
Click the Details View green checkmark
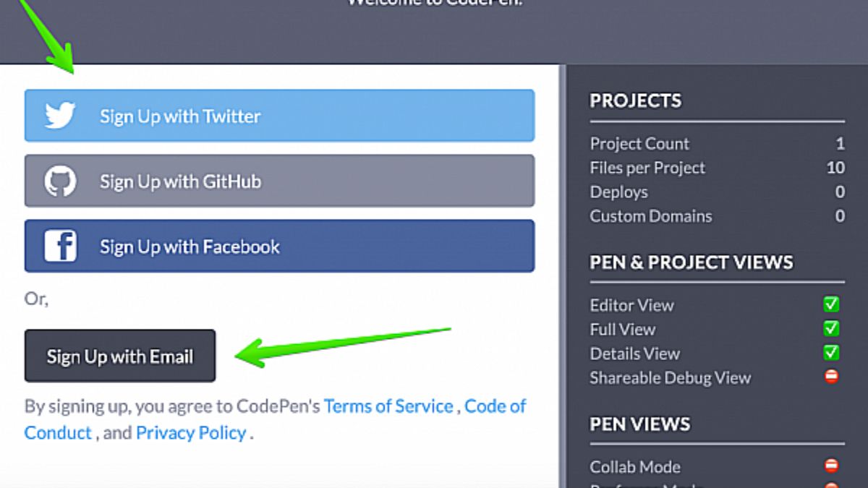[x=831, y=353]
